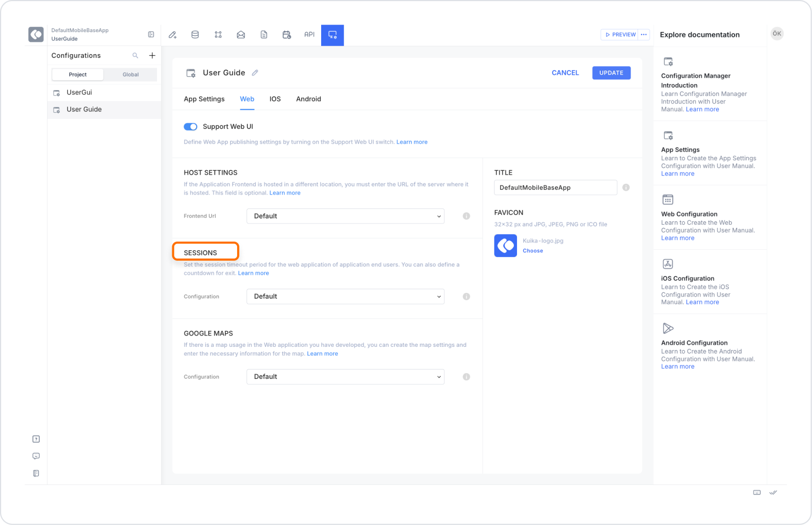This screenshot has height=525, width=812.
Task: Show Title field info icon
Action: coord(626,187)
